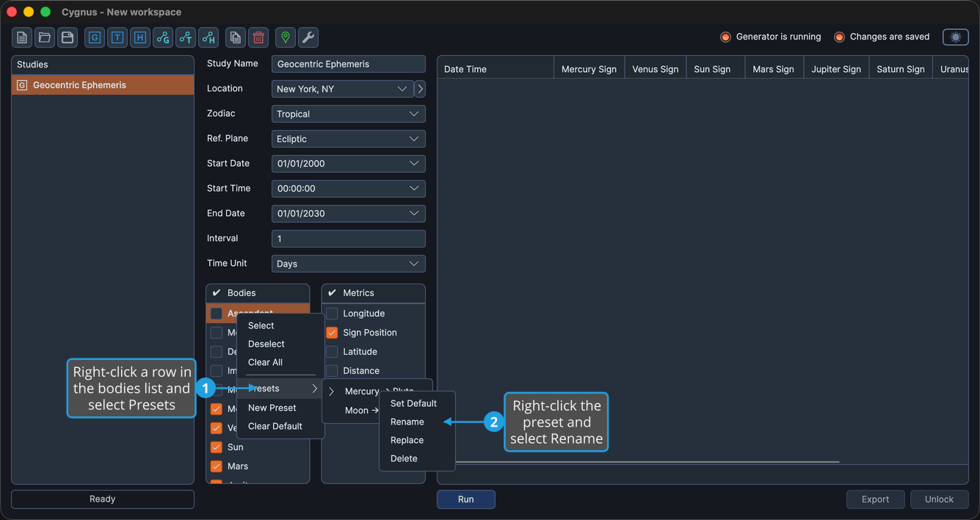980x520 pixels.
Task: Add a linked H aspect study
Action: coord(208,37)
